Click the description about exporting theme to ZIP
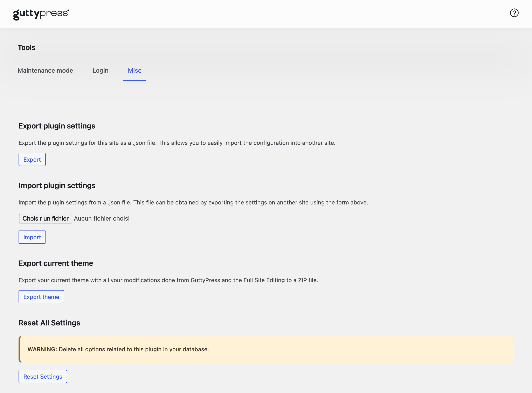This screenshot has height=393, width=532. [x=168, y=280]
